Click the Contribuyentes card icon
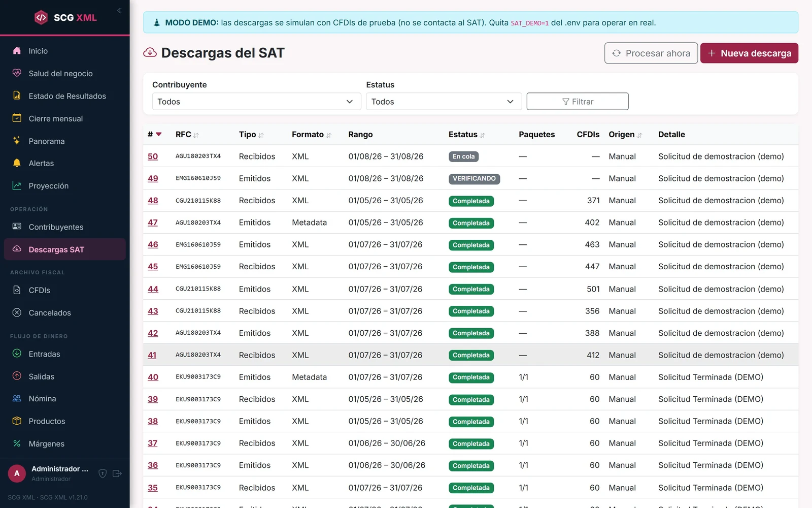This screenshot has width=812, height=508. (17, 227)
